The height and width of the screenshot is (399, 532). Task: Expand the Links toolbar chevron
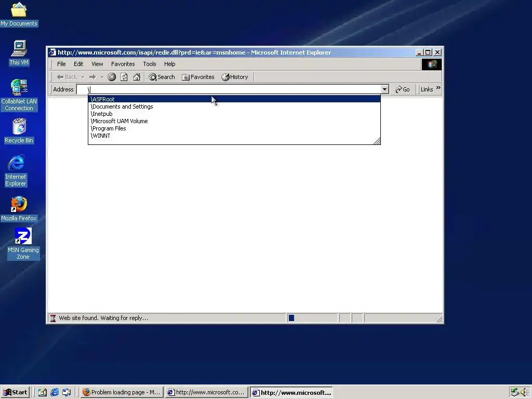coord(438,88)
